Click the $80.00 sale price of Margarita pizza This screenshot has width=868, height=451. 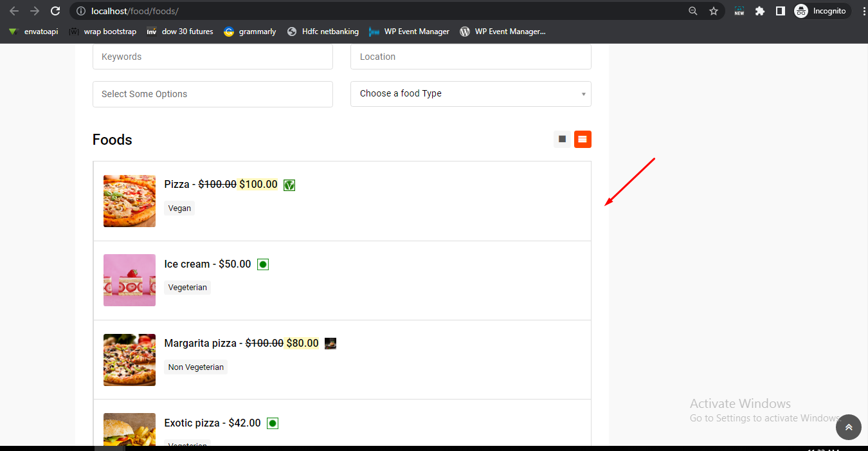[302, 344]
